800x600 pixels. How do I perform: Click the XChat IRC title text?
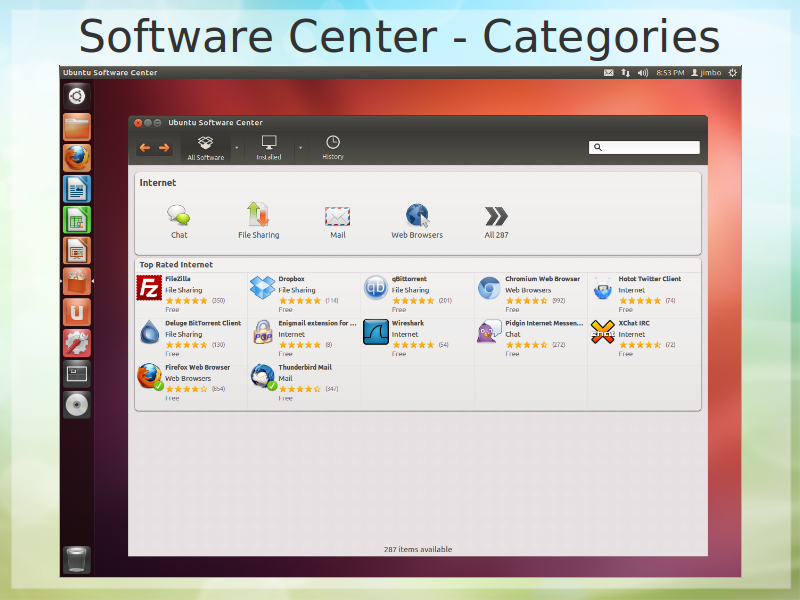634,323
